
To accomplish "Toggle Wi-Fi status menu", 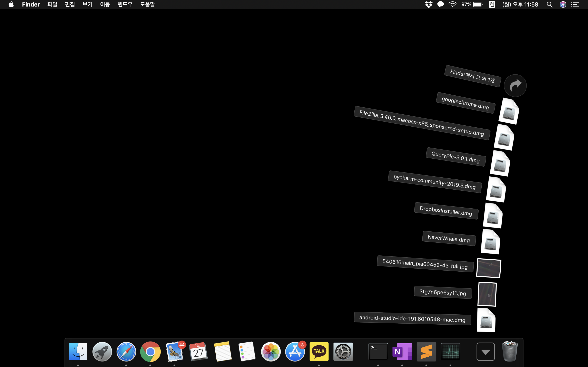I will [452, 4].
